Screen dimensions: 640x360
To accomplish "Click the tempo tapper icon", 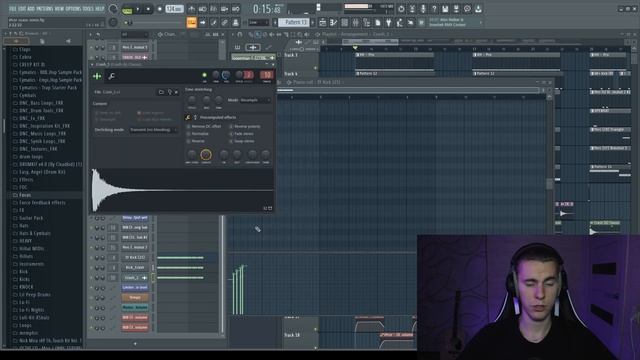I will coord(400,22).
